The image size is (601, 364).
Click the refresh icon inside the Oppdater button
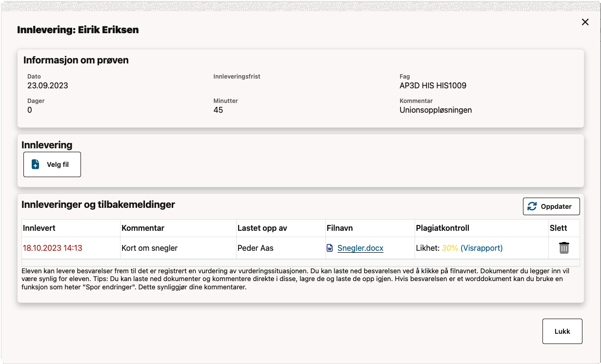click(x=533, y=206)
